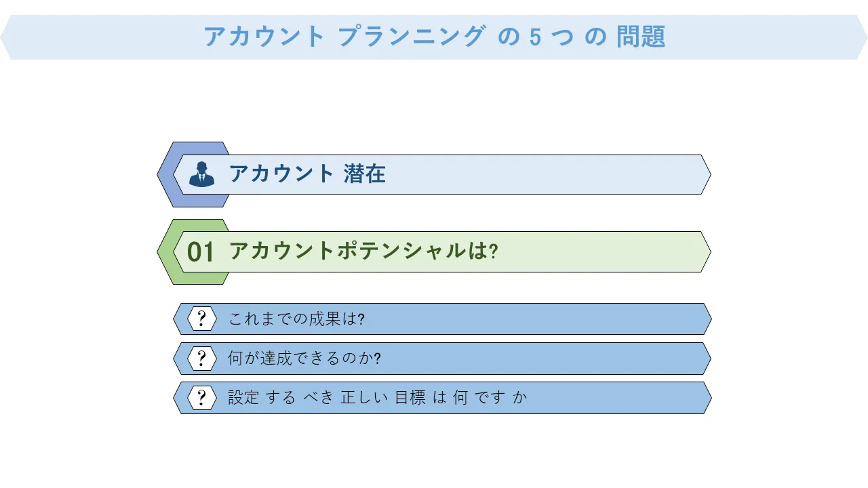Click the 01 number label

pyautogui.click(x=201, y=252)
